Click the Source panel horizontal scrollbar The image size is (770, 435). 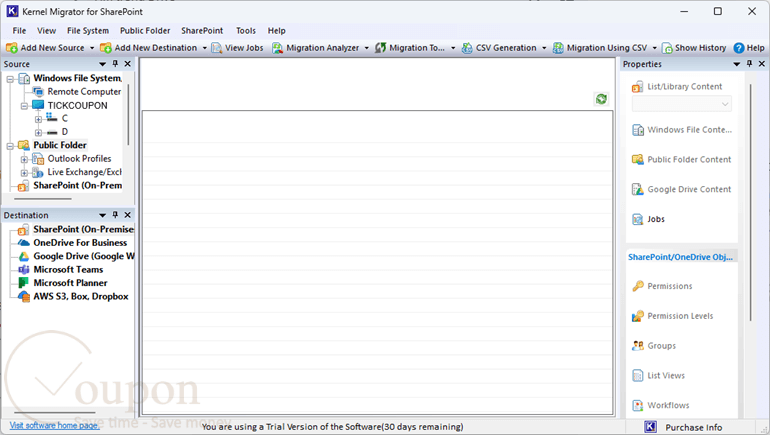[x=43, y=199]
